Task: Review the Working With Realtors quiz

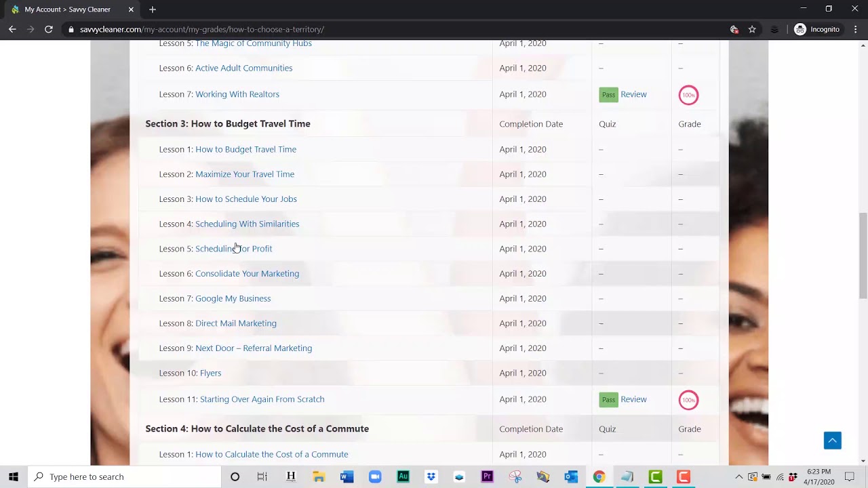Action: coord(633,94)
